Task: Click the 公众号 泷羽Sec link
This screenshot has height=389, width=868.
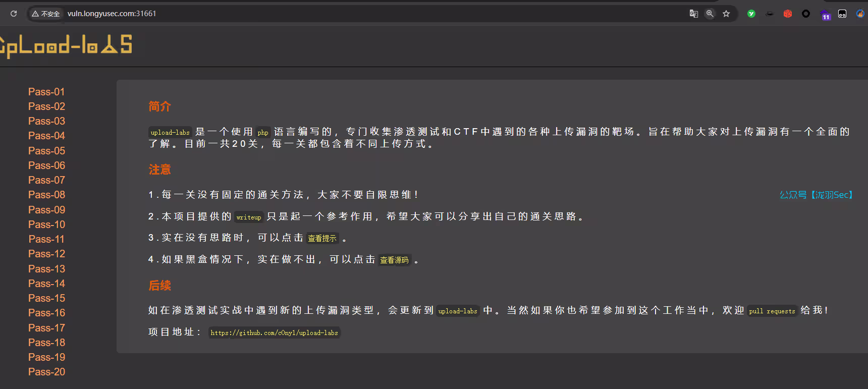Action: 816,195
